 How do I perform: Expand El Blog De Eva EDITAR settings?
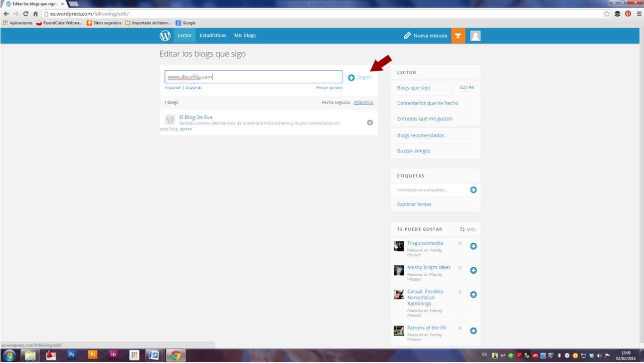(x=186, y=129)
